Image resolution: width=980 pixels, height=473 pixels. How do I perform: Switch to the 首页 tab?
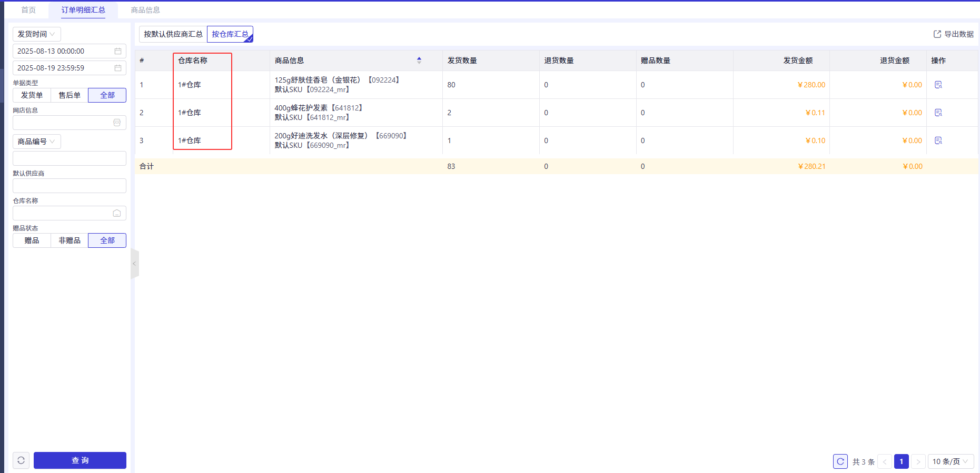[x=28, y=10]
